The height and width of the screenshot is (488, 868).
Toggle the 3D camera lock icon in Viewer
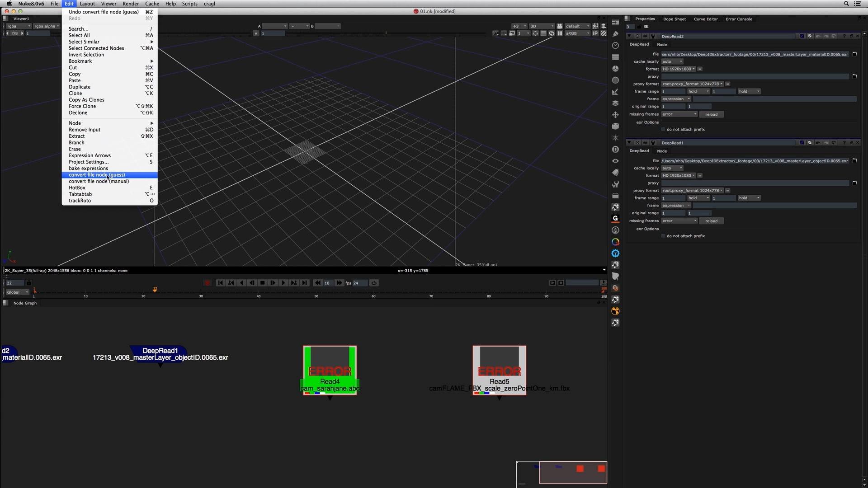point(560,26)
